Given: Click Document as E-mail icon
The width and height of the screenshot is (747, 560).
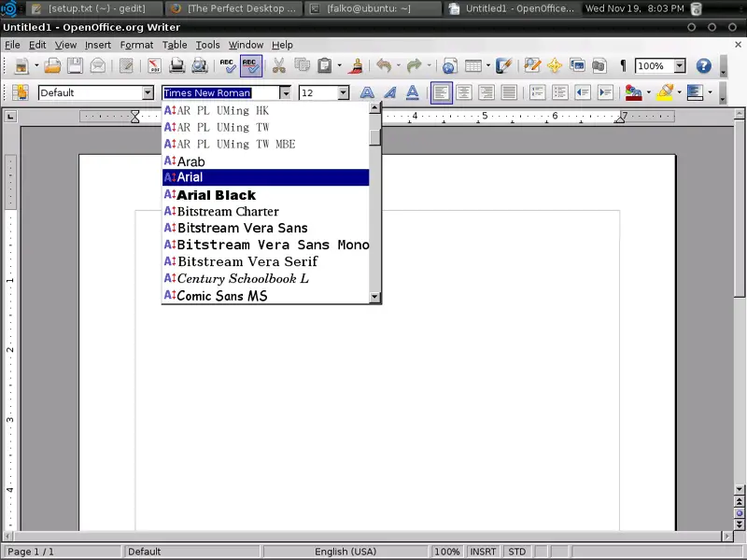Looking at the screenshot, I should (x=98, y=65).
